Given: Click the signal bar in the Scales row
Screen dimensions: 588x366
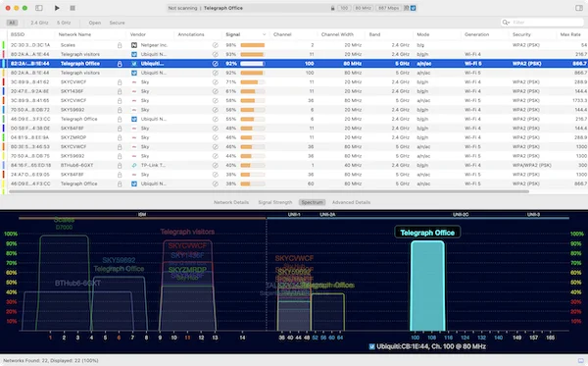Looking at the screenshot, I should coord(253,45).
